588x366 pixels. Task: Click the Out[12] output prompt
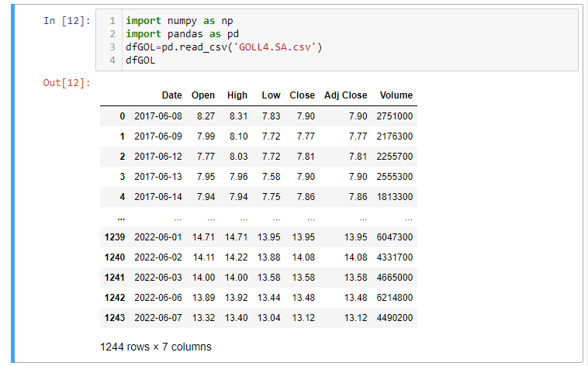pyautogui.click(x=67, y=83)
